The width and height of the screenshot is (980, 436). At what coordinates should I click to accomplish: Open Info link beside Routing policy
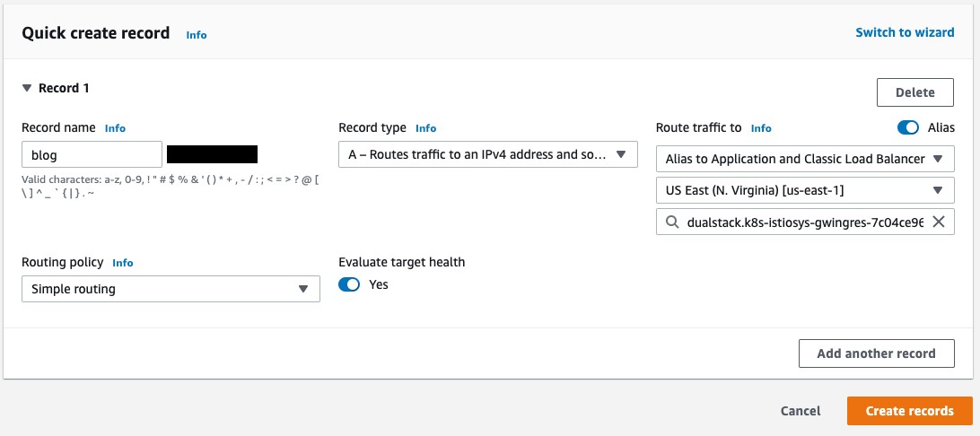tap(122, 263)
